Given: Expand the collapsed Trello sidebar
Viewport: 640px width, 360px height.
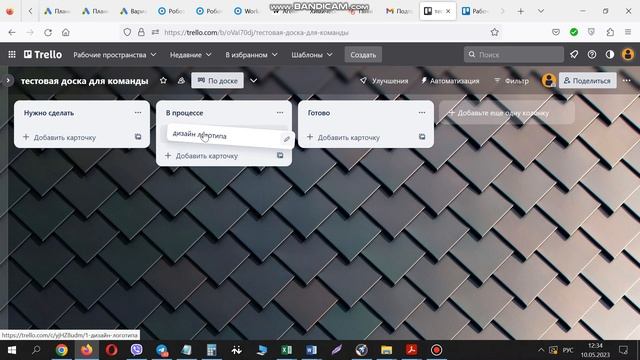Looking at the screenshot, I should (8, 80).
